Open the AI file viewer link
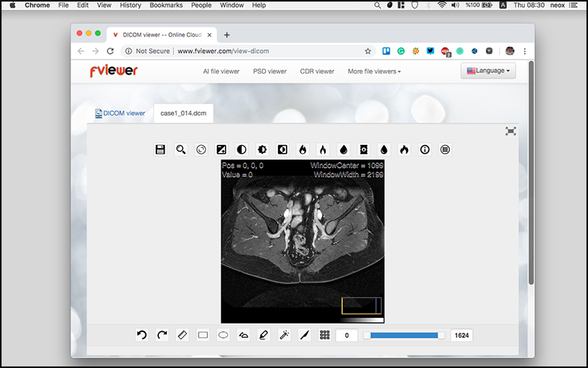 (221, 71)
